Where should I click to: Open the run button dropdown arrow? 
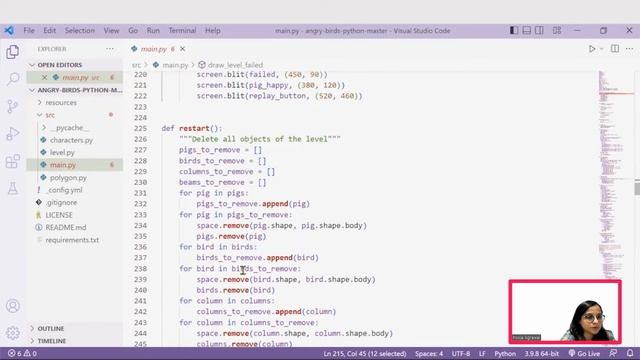[602, 49]
